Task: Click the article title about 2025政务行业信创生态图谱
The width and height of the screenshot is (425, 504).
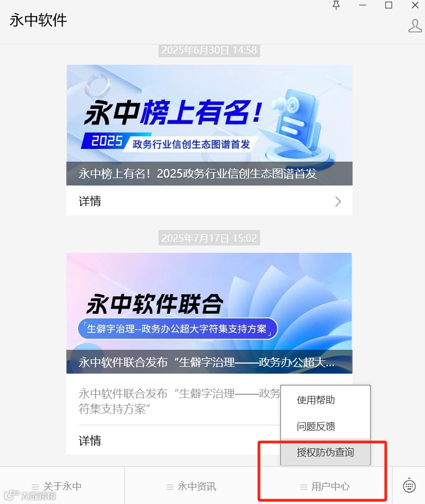Action: [197, 174]
